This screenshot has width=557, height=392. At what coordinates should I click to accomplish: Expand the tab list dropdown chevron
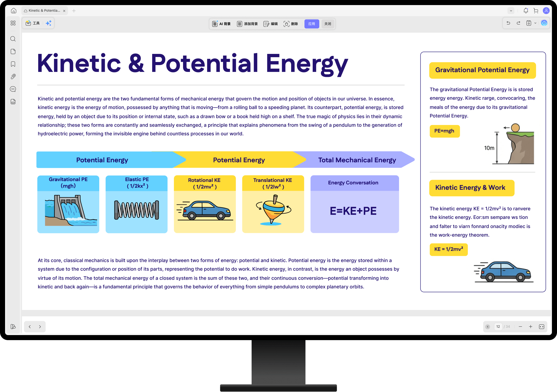click(511, 11)
